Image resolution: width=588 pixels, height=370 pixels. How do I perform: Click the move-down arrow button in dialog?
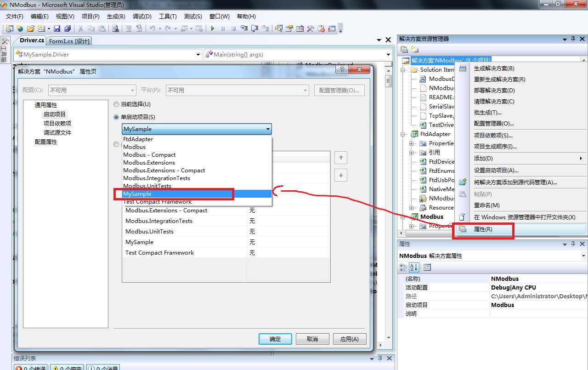[x=340, y=175]
